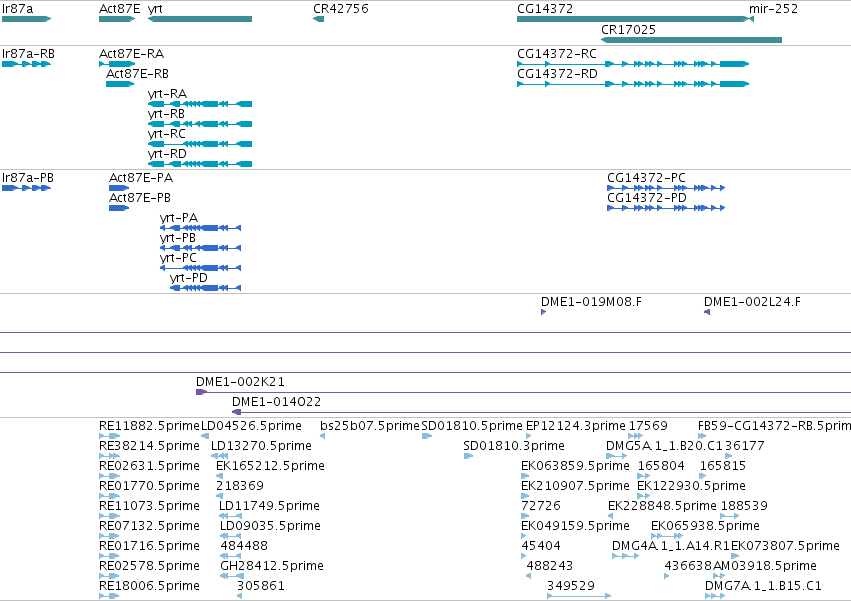Click the Act87E gene label

tap(119, 9)
